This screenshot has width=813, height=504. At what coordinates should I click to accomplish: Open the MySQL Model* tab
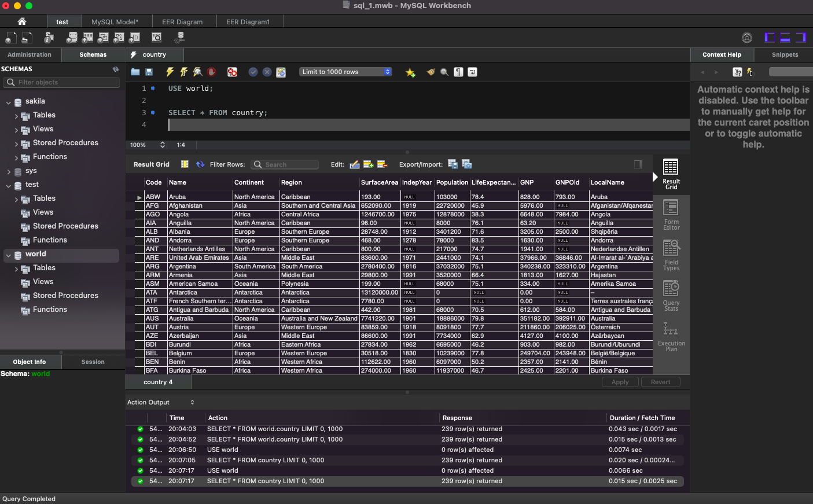(x=115, y=22)
